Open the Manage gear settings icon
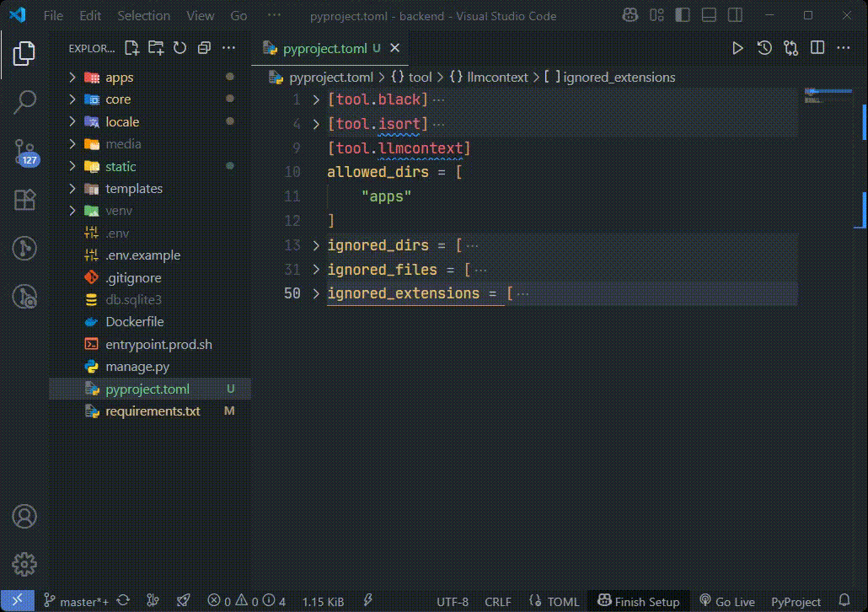 tap(24, 564)
